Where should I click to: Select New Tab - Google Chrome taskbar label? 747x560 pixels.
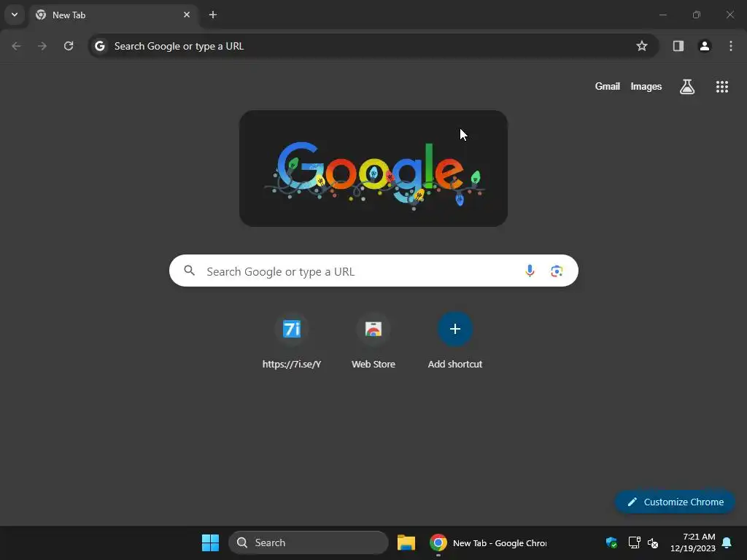[x=500, y=542]
